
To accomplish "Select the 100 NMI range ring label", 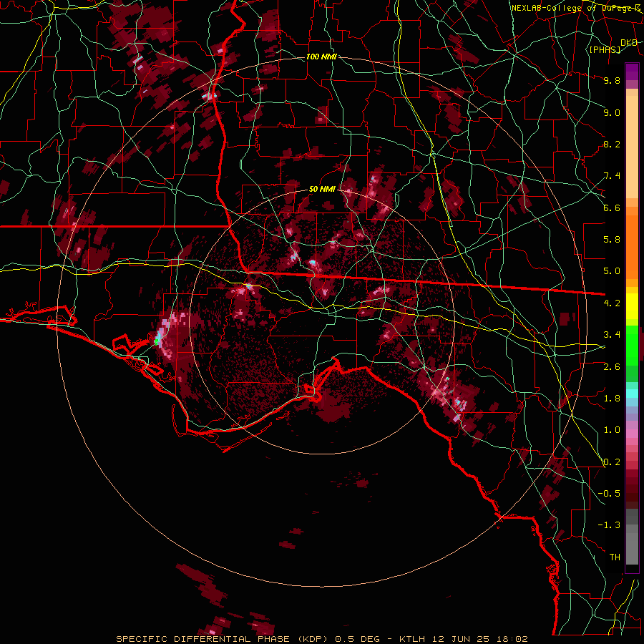I will pyautogui.click(x=321, y=57).
